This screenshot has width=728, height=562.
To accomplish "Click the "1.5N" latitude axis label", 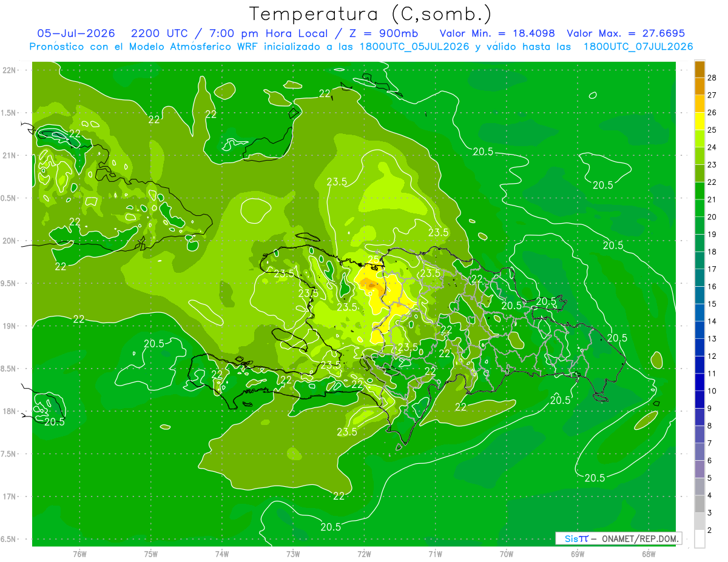I will click(x=9, y=113).
